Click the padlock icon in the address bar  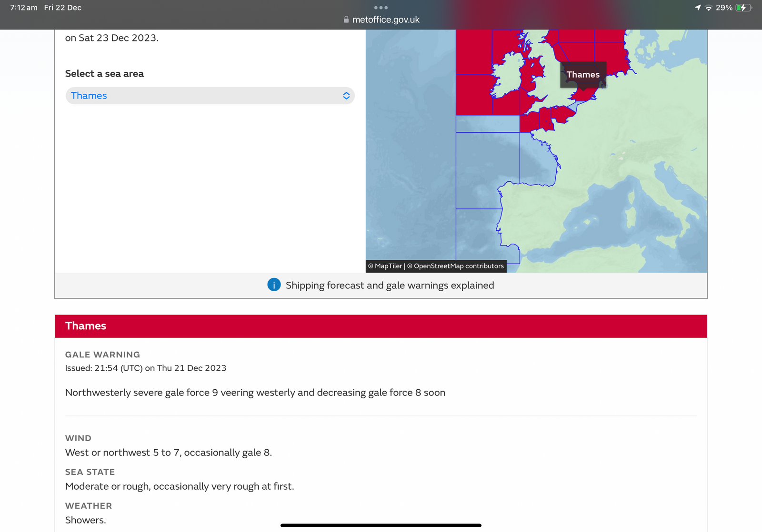[x=346, y=20]
